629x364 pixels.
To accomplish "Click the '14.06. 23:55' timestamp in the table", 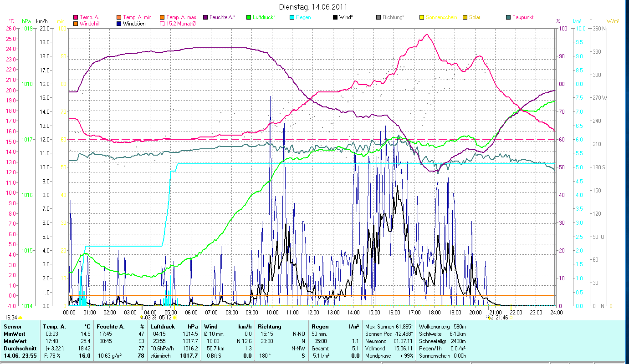I will [x=19, y=356].
